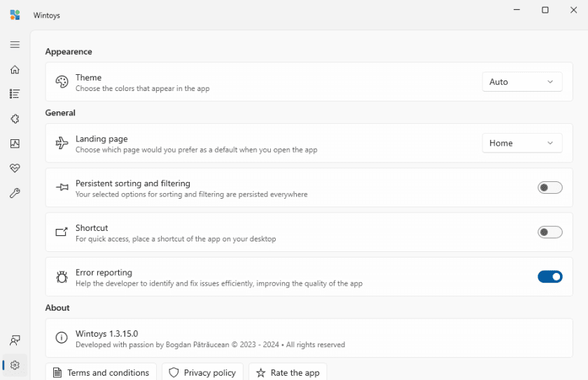Click 'Choose the colors that appear' description

pos(143,88)
